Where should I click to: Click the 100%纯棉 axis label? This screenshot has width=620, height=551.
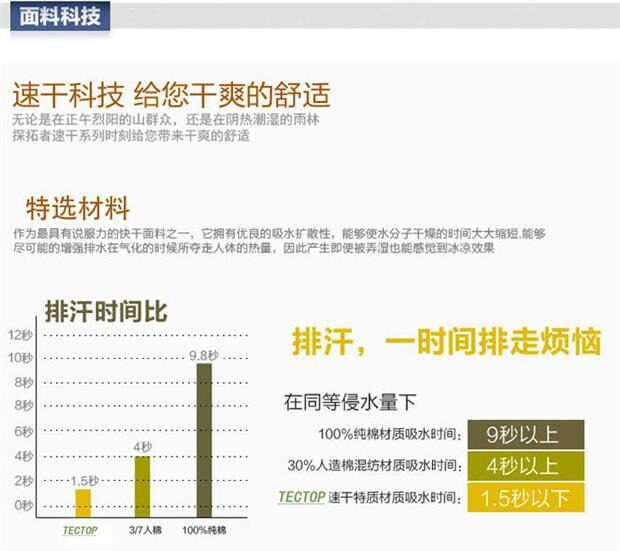tap(204, 530)
